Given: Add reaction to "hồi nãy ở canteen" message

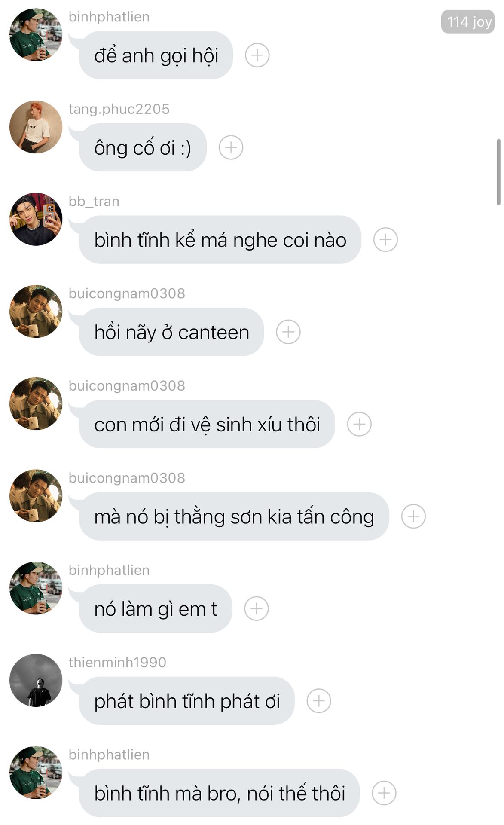Looking at the screenshot, I should point(288,332).
